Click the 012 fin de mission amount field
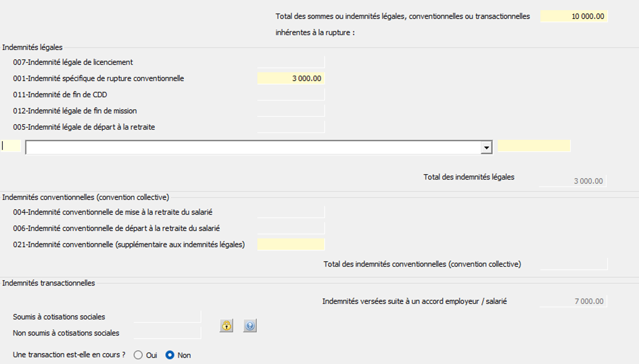 pyautogui.click(x=291, y=111)
